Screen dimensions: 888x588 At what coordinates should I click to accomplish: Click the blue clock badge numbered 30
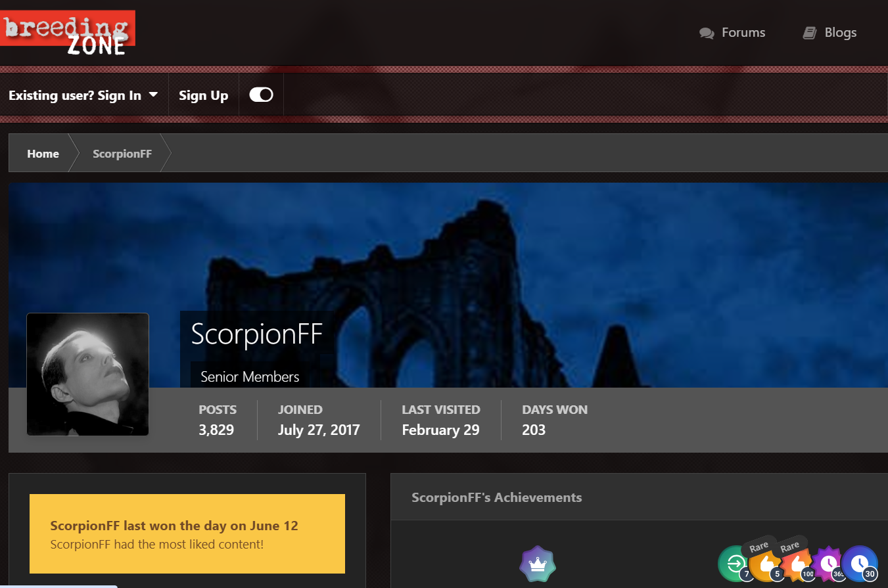coord(860,564)
